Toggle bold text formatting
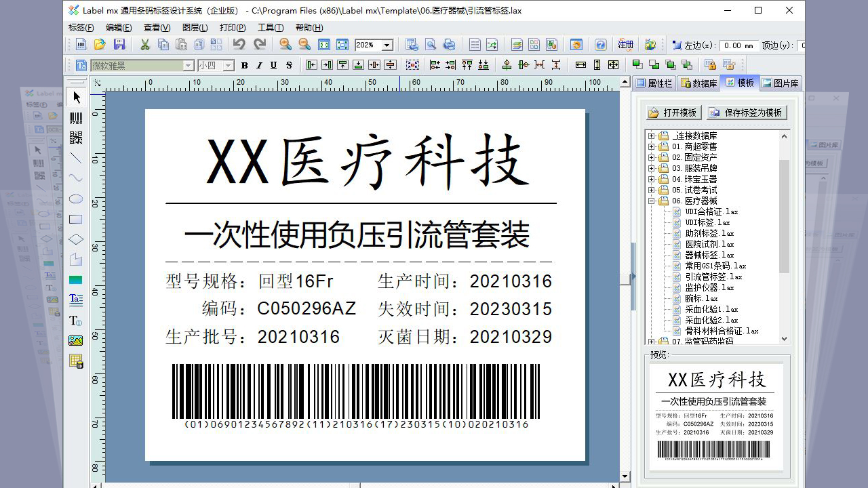 (x=243, y=65)
